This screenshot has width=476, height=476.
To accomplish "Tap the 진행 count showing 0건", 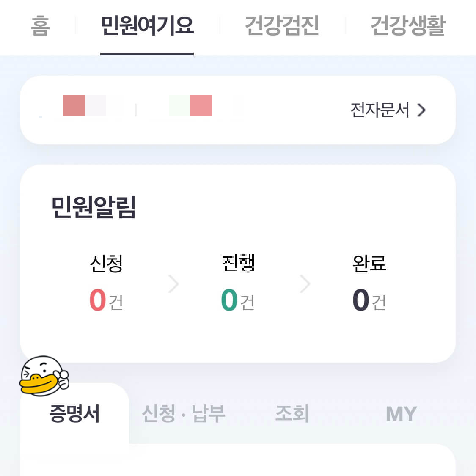I will click(238, 300).
